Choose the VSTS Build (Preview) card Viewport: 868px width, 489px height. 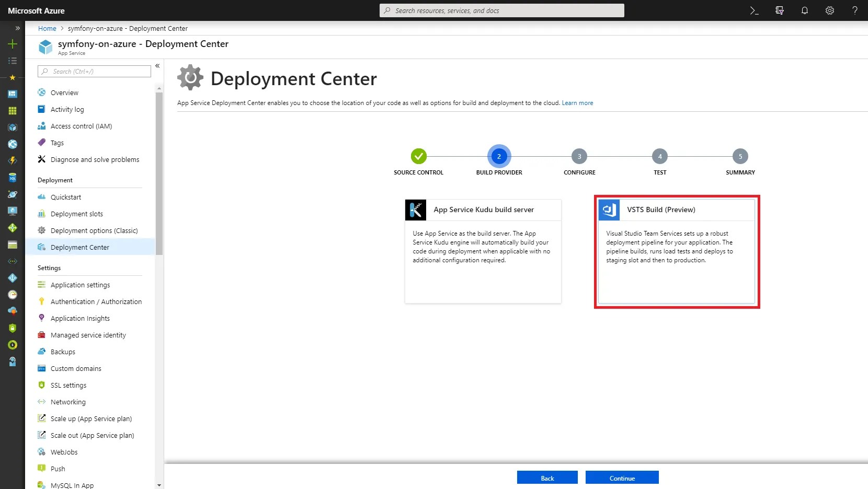click(x=677, y=251)
